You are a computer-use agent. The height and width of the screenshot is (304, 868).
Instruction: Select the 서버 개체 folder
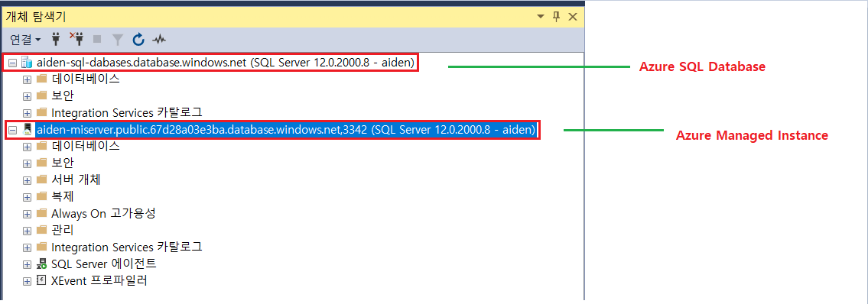coord(76,179)
